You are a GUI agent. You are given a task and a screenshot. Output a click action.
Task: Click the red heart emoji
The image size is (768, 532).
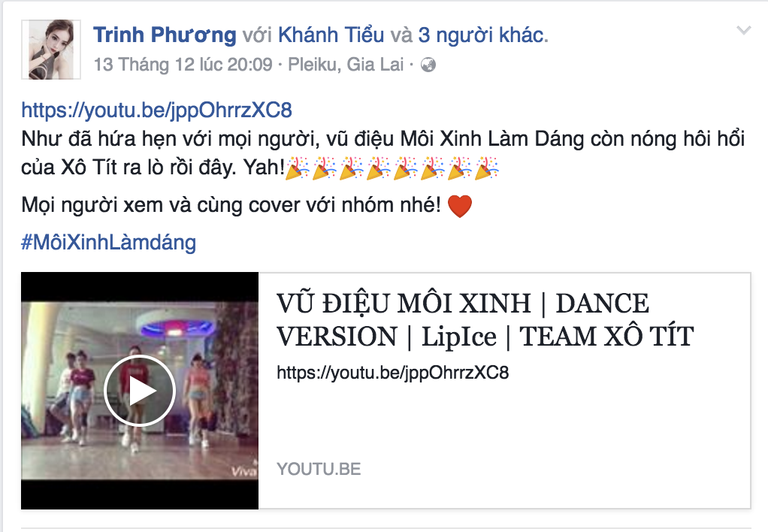point(460,206)
